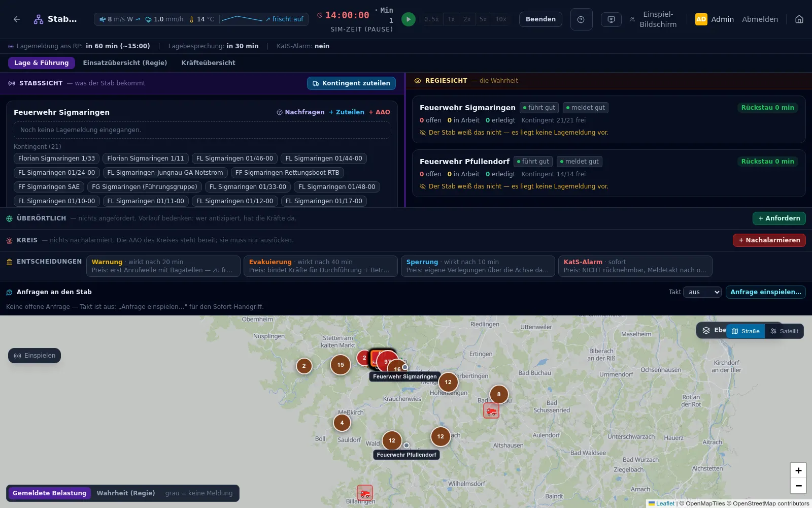
Task: Click the stab organization chart icon
Action: (39, 19)
